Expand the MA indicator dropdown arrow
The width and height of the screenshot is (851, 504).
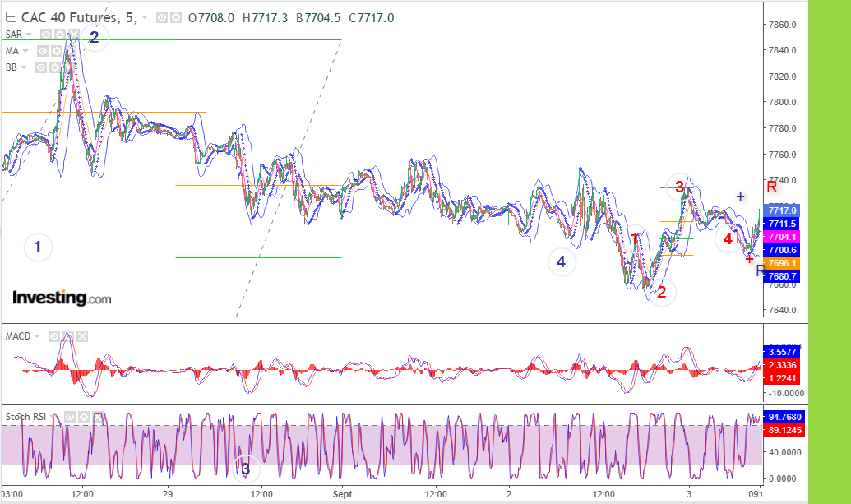pyautogui.click(x=25, y=51)
